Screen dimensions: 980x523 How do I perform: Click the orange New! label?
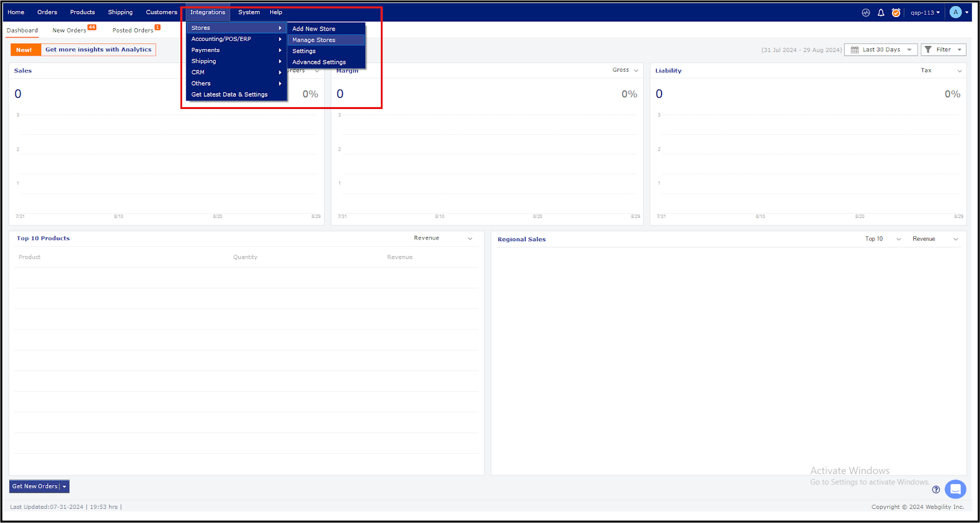point(24,50)
